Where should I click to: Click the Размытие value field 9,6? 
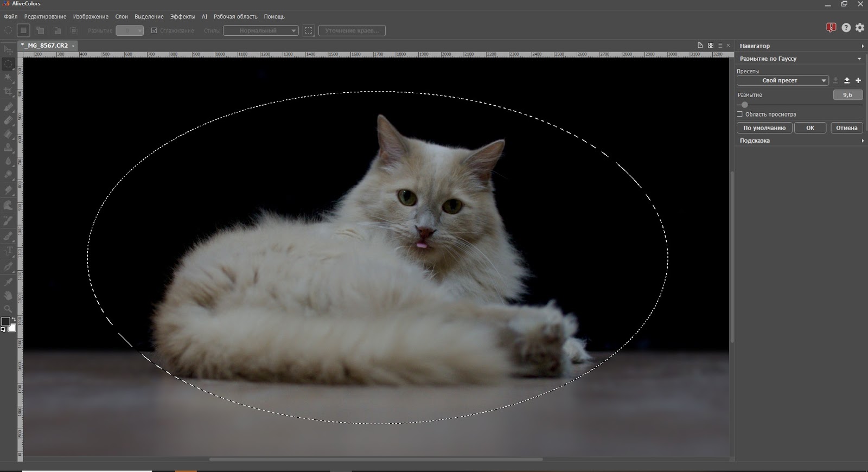pos(848,95)
